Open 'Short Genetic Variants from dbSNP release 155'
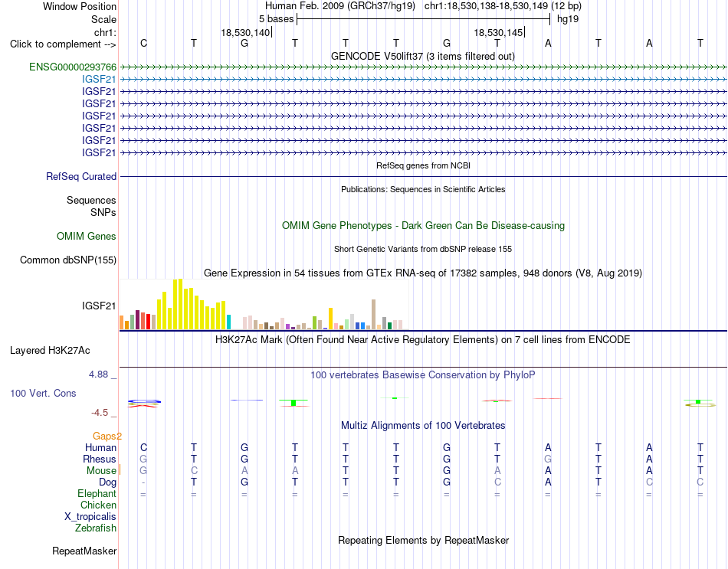This screenshot has width=728, height=569. point(423,249)
